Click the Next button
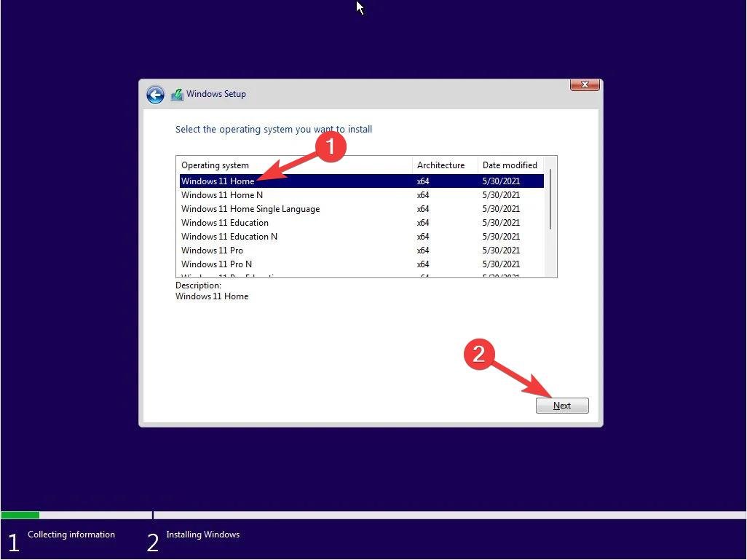 coord(561,405)
